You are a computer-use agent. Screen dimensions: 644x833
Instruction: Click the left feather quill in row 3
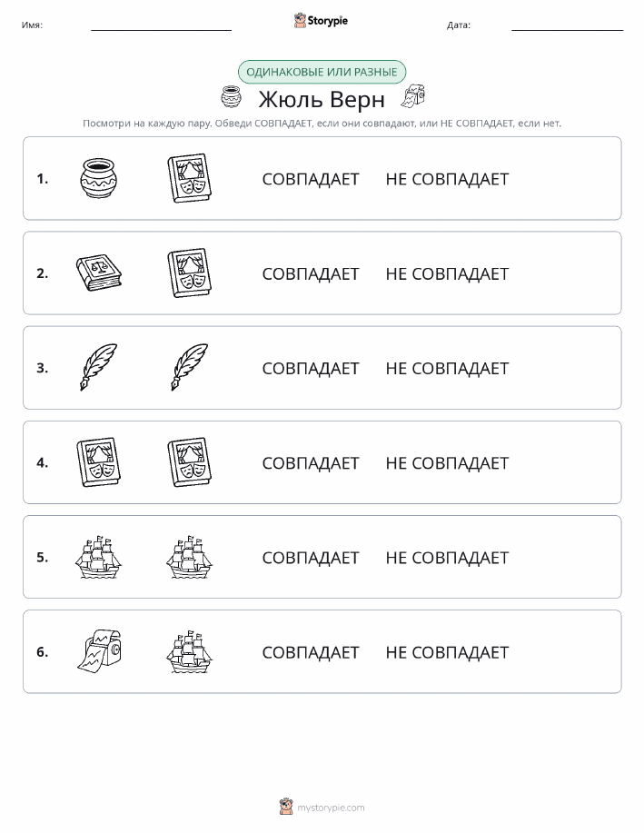click(x=99, y=367)
